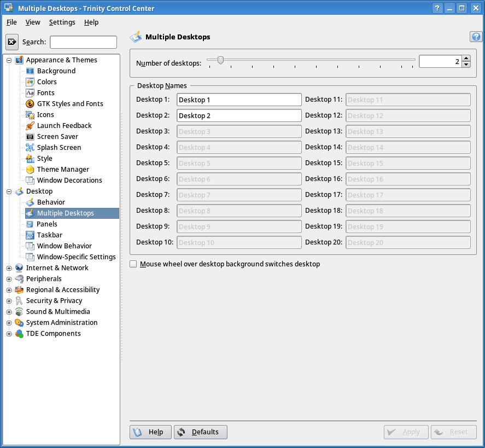Screen dimensions: 485x448
Task: Click the Launch Feedback rocket icon
Action: (30, 126)
